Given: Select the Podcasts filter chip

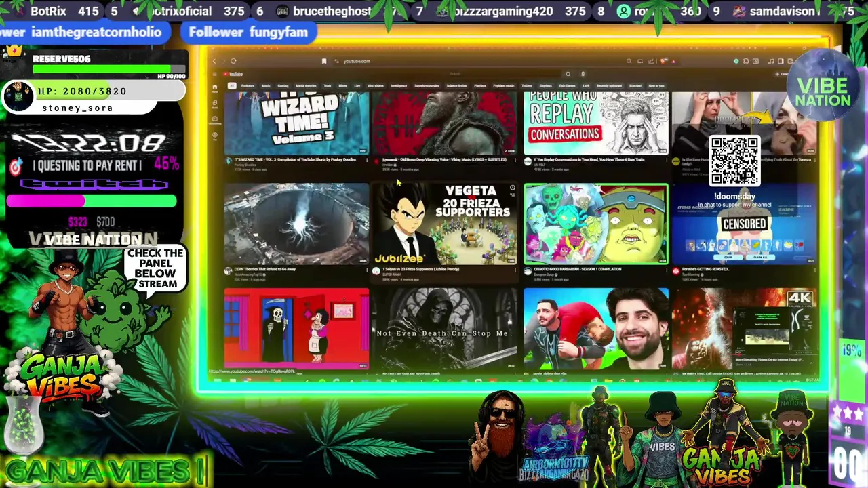Looking at the screenshot, I should tap(248, 86).
